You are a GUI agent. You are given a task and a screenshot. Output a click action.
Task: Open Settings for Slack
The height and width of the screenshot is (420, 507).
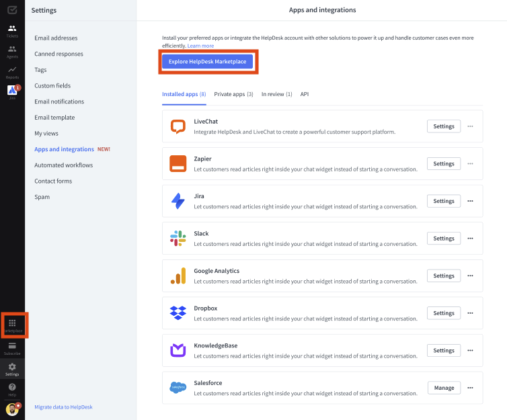[444, 238]
